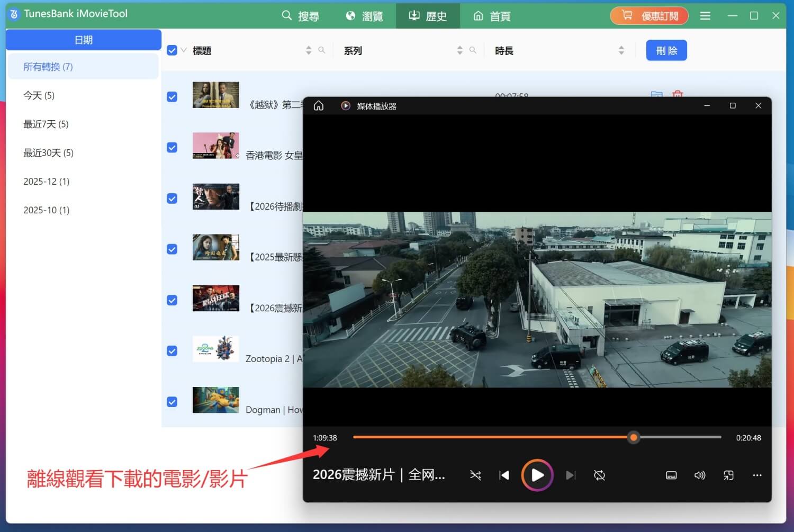Open subtitles options in the player
794x532 pixels.
pos(671,475)
